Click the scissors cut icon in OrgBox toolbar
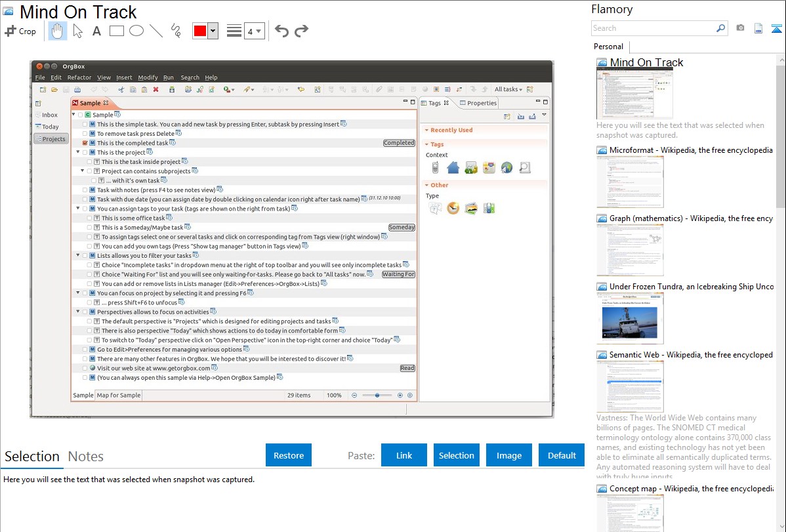This screenshot has height=532, width=786. 121,89
